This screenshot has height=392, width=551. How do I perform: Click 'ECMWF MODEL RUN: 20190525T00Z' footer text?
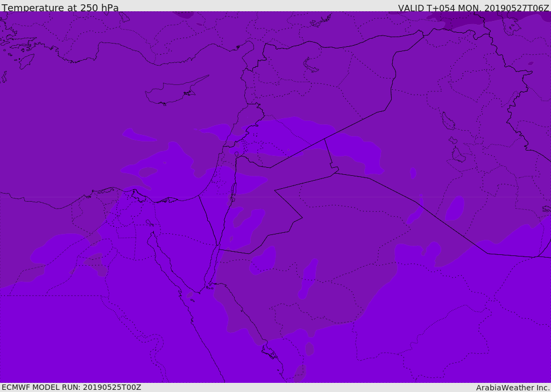72,387
